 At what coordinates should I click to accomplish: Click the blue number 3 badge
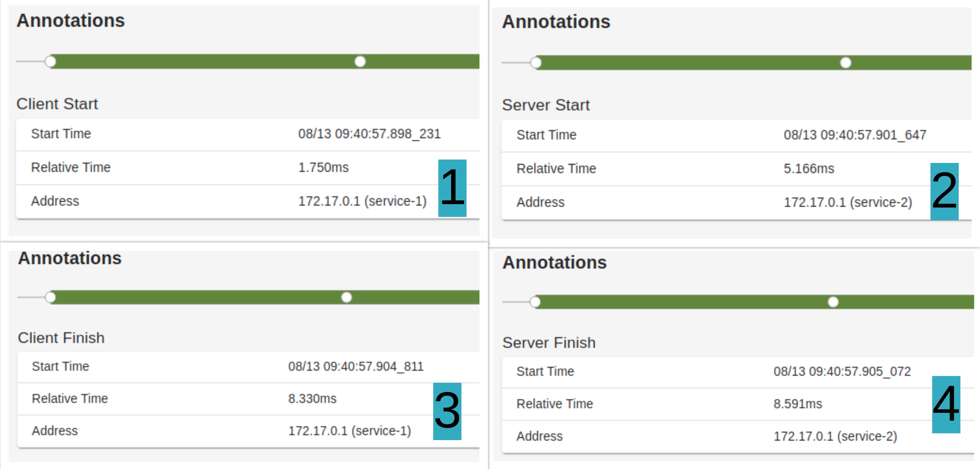point(447,411)
